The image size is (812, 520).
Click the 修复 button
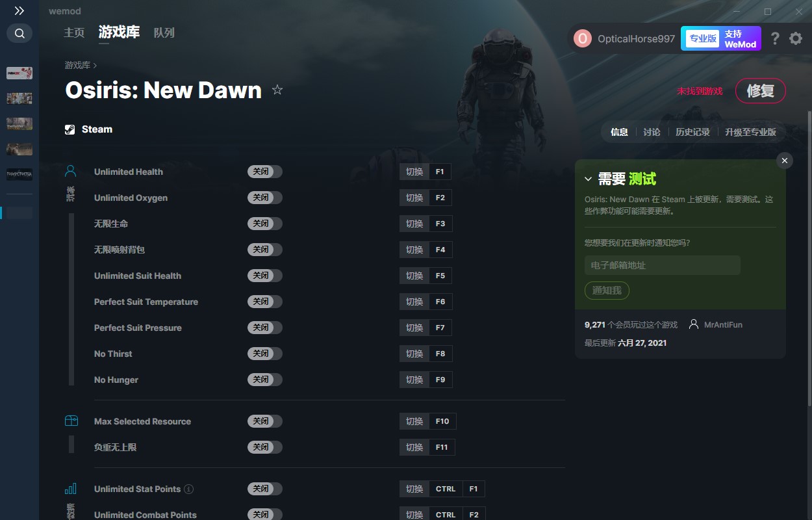pyautogui.click(x=761, y=91)
